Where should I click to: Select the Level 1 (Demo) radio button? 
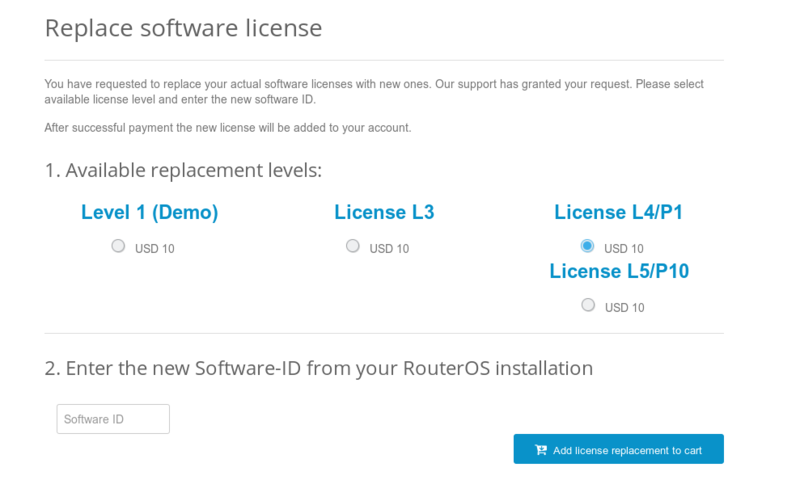(x=118, y=246)
